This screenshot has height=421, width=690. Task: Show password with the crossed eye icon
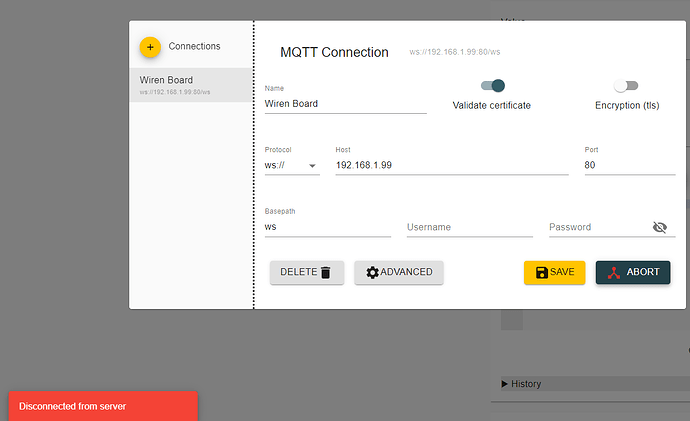[659, 227]
